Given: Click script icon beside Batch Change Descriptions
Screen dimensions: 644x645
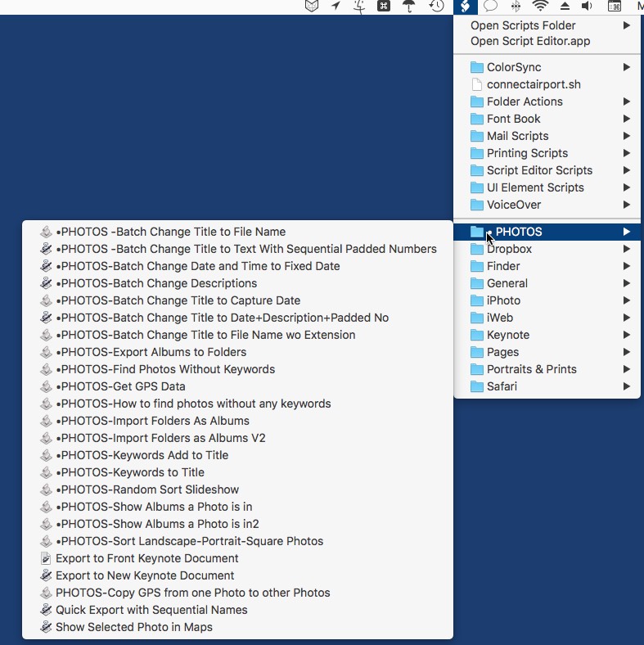Looking at the screenshot, I should click(x=46, y=283).
